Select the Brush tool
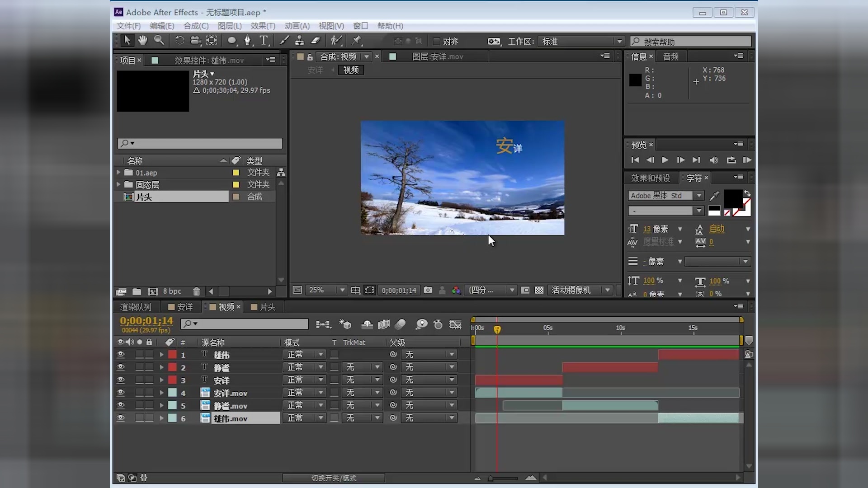Image resolution: width=868 pixels, height=488 pixels. pos(284,41)
